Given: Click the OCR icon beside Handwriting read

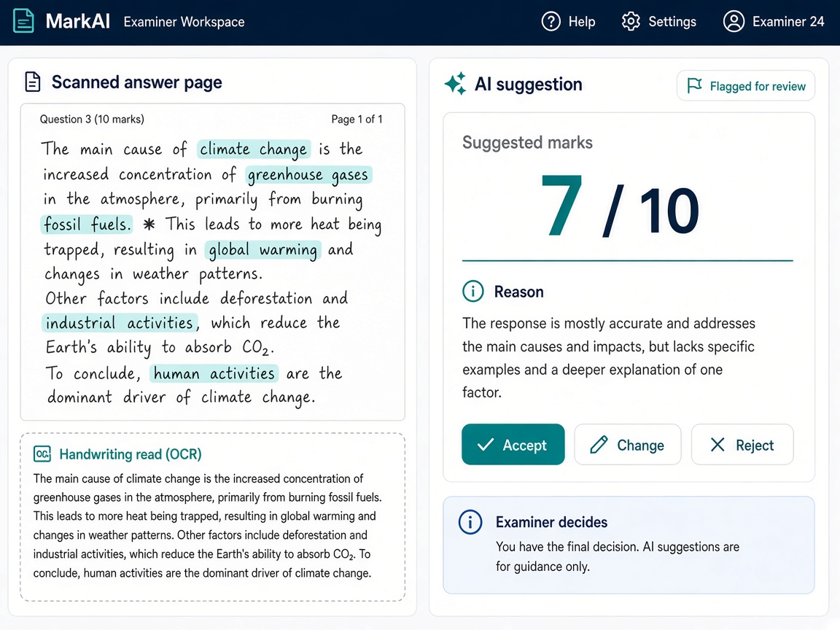Looking at the screenshot, I should [42, 454].
